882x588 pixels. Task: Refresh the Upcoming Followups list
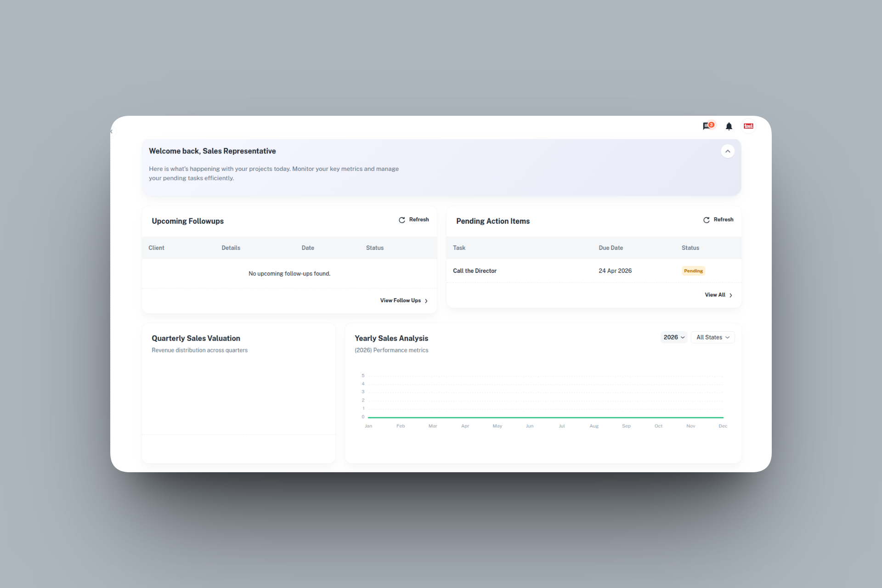coord(413,220)
